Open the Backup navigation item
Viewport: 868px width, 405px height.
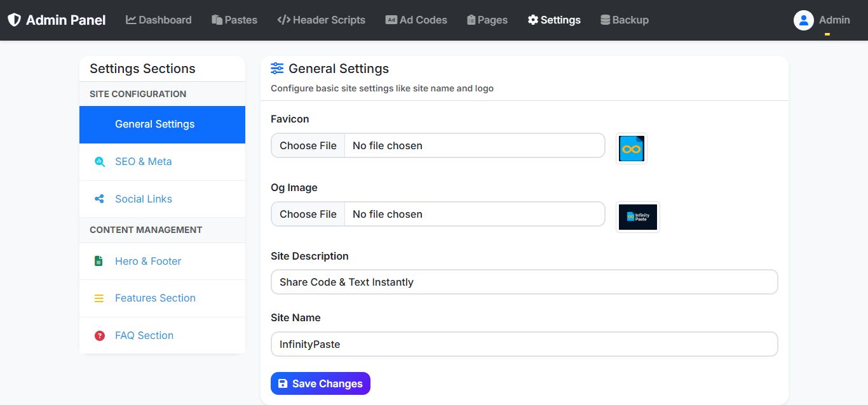(x=625, y=20)
